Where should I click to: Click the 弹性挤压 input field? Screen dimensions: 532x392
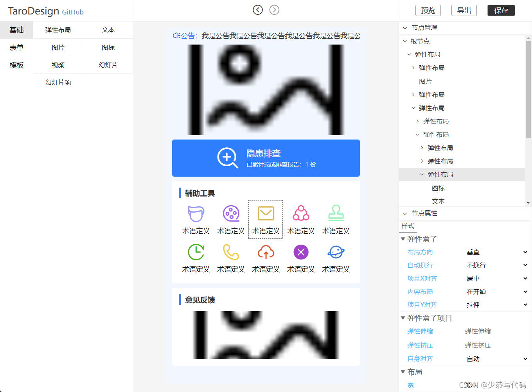tap(497, 345)
